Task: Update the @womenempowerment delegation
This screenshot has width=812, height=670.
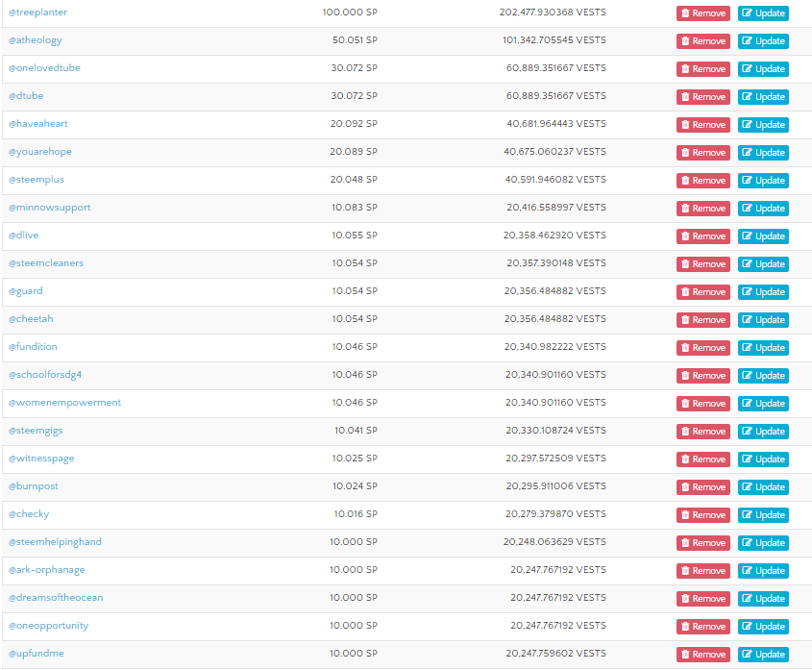Action: tap(763, 404)
